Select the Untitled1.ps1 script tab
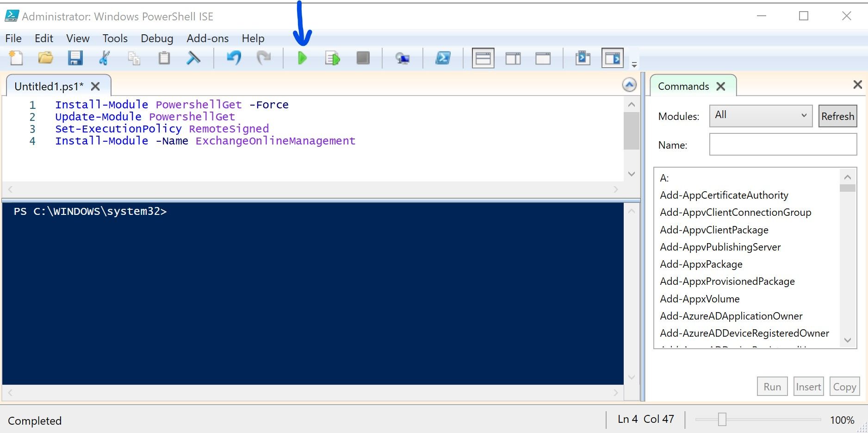This screenshot has height=433, width=868. coord(49,86)
